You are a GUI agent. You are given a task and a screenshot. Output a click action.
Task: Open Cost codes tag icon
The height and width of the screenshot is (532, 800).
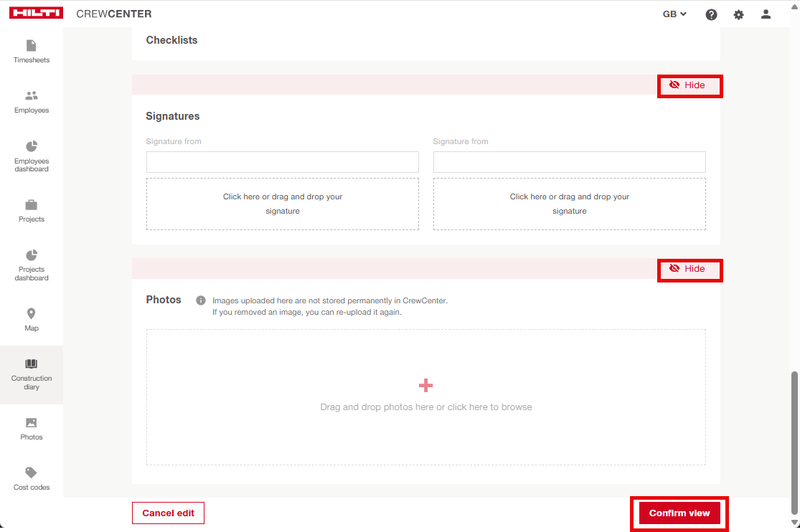tap(31, 473)
